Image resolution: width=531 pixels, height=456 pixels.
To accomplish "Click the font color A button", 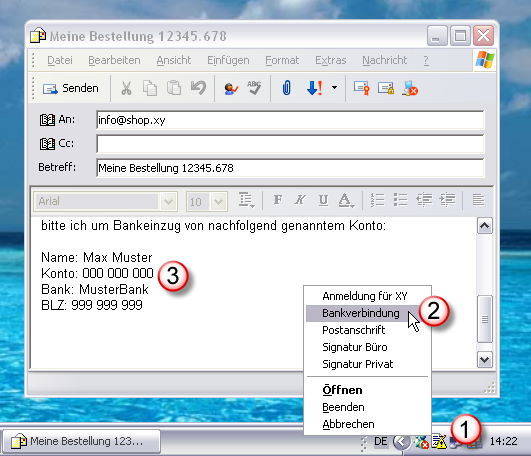I will pyautogui.click(x=345, y=200).
